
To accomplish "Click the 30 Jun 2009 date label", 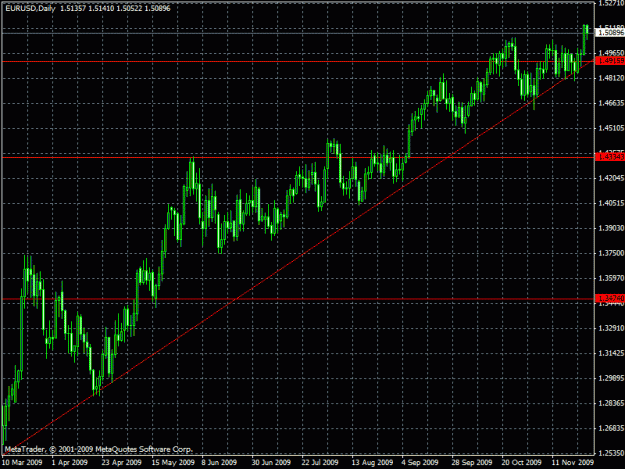I will coord(271,463).
